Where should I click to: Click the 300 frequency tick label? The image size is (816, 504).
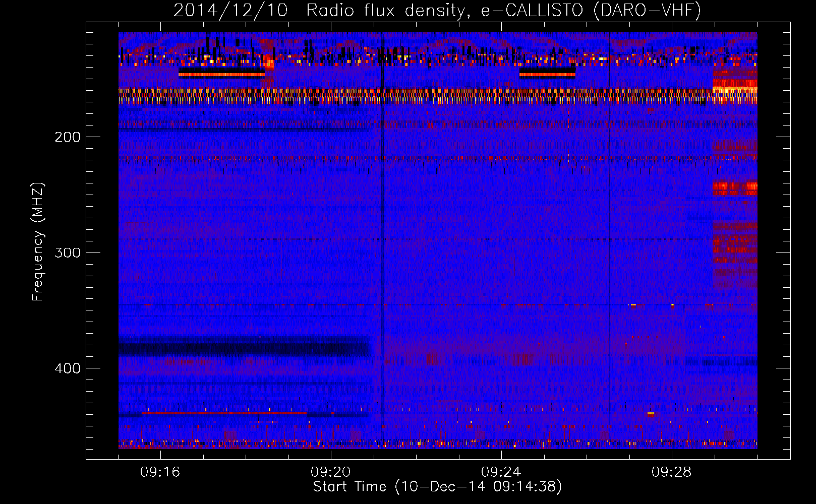[x=68, y=253]
